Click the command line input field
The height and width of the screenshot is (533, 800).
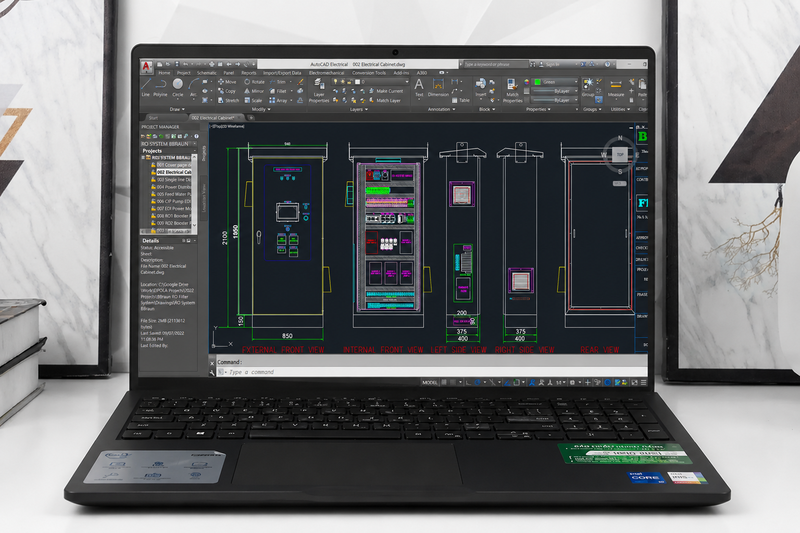coord(434,372)
